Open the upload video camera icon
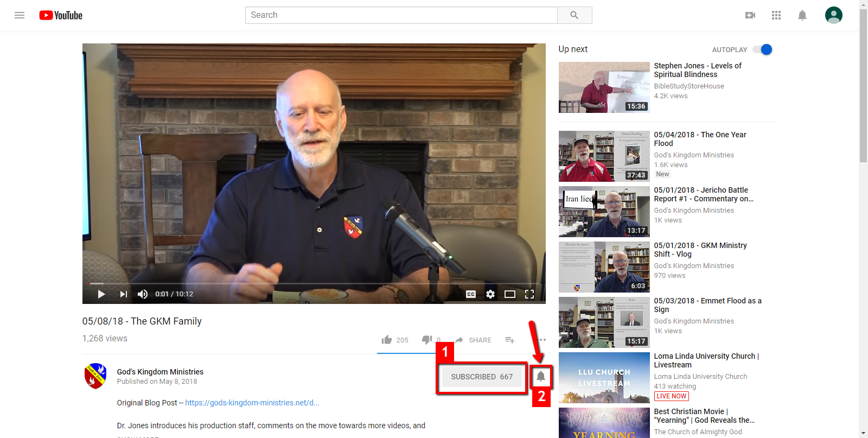 pyautogui.click(x=750, y=15)
